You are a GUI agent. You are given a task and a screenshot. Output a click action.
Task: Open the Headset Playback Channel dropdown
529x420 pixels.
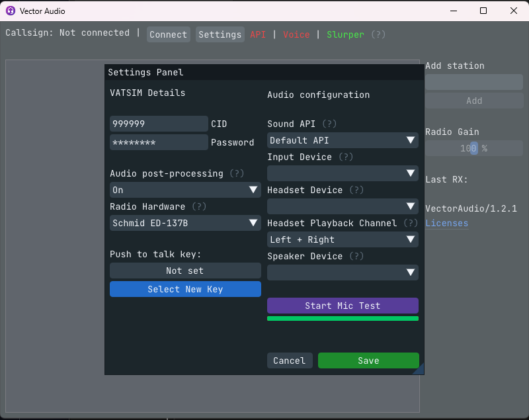[343, 239]
